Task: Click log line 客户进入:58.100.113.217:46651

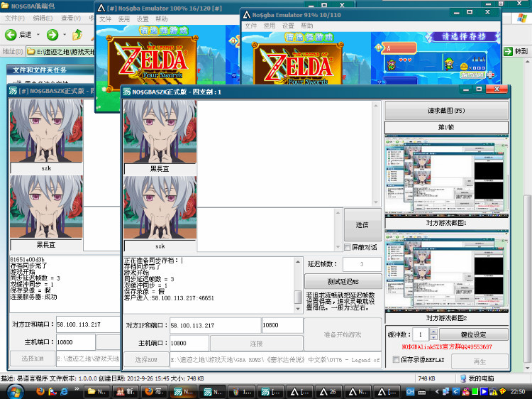Action: pyautogui.click(x=169, y=298)
